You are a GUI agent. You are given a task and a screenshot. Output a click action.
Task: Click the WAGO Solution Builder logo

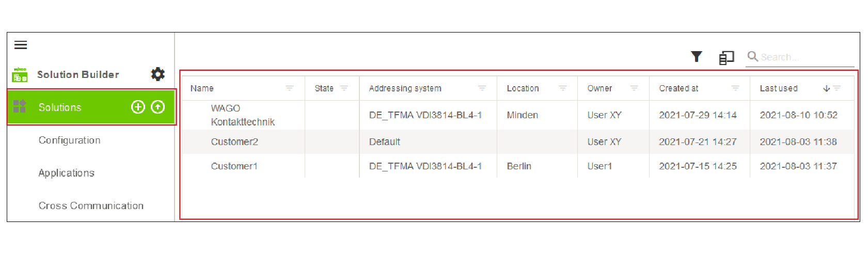[x=20, y=75]
